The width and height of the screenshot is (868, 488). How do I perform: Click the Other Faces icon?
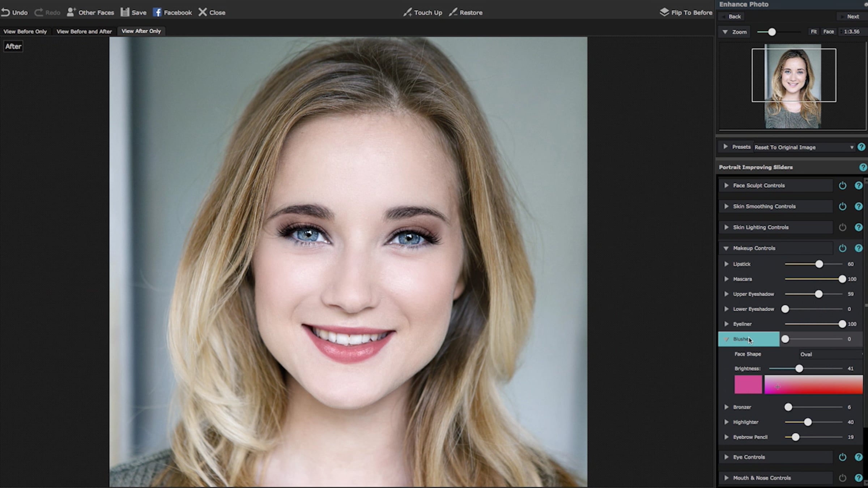(x=71, y=12)
